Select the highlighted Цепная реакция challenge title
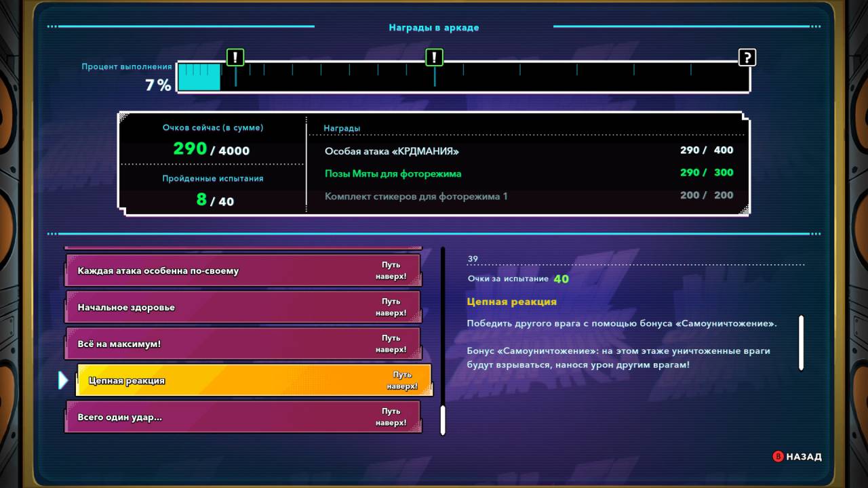Screen dimensions: 868x488 pos(127,380)
